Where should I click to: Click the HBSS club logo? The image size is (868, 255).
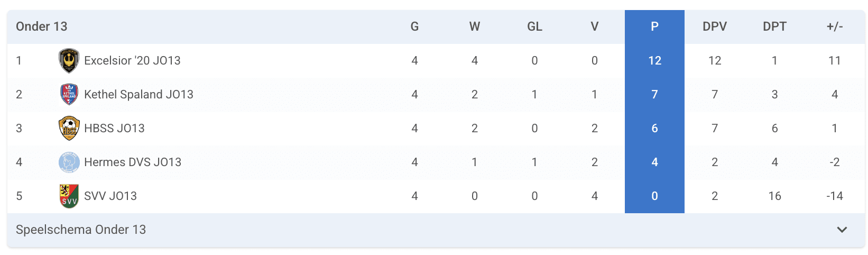(x=69, y=129)
